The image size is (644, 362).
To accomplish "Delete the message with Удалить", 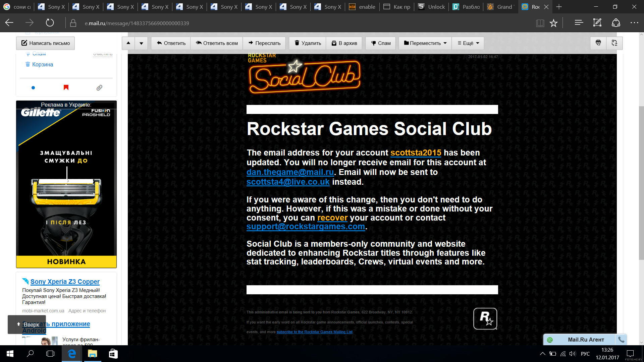I will coord(308,43).
